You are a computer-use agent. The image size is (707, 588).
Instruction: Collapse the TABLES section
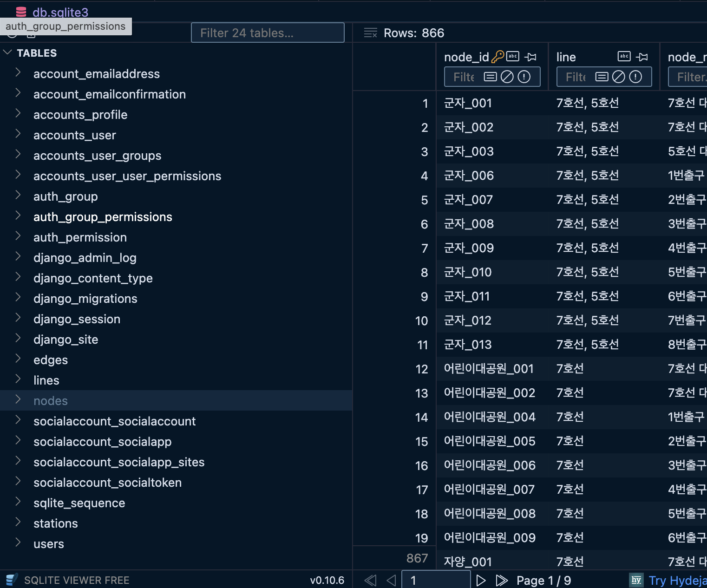pos(7,52)
